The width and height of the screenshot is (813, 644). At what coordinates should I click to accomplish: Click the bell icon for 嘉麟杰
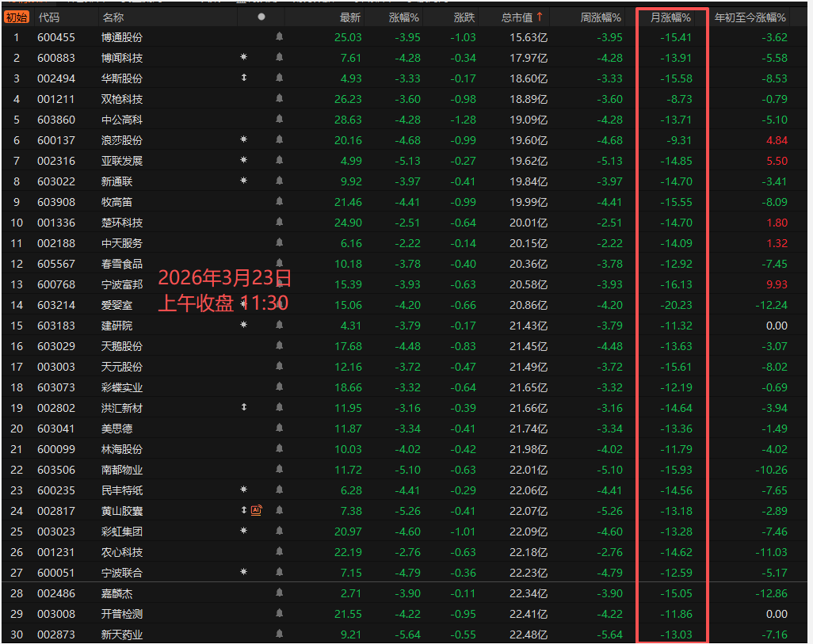coord(280,593)
